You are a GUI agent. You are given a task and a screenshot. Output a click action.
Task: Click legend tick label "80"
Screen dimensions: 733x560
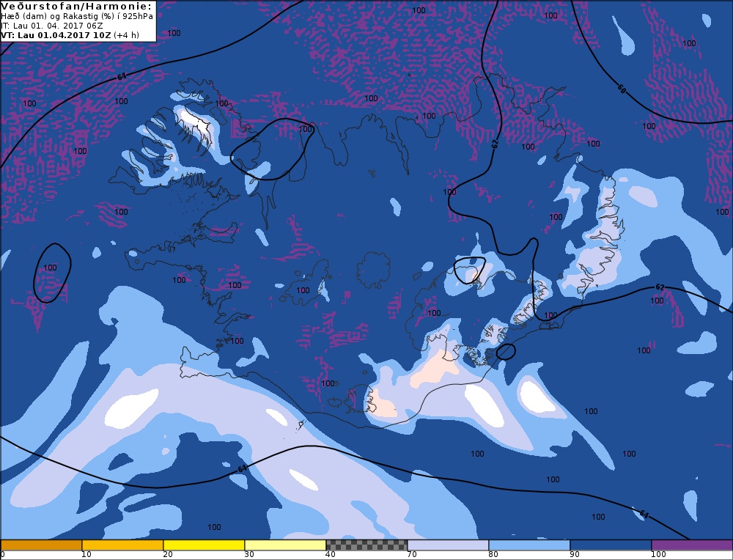(x=493, y=554)
